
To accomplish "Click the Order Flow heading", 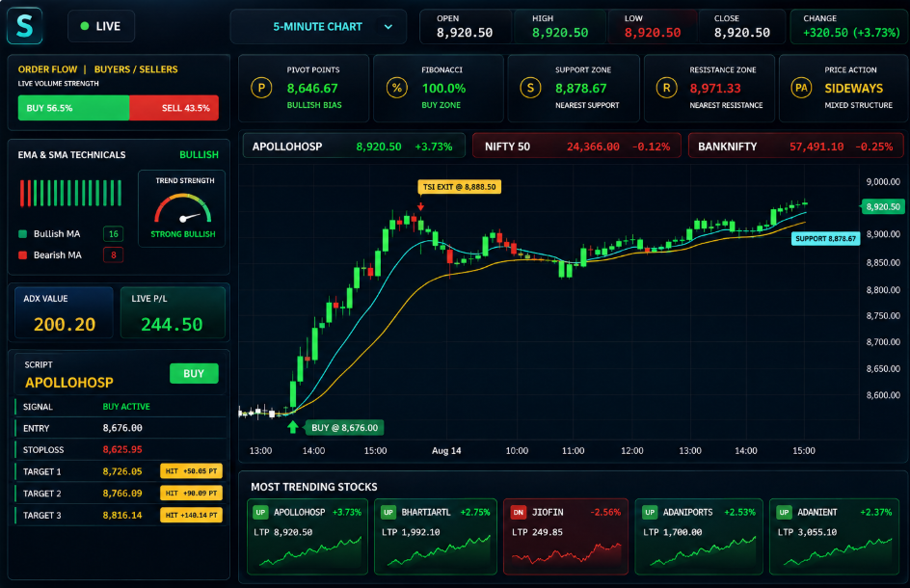I will pos(47,69).
